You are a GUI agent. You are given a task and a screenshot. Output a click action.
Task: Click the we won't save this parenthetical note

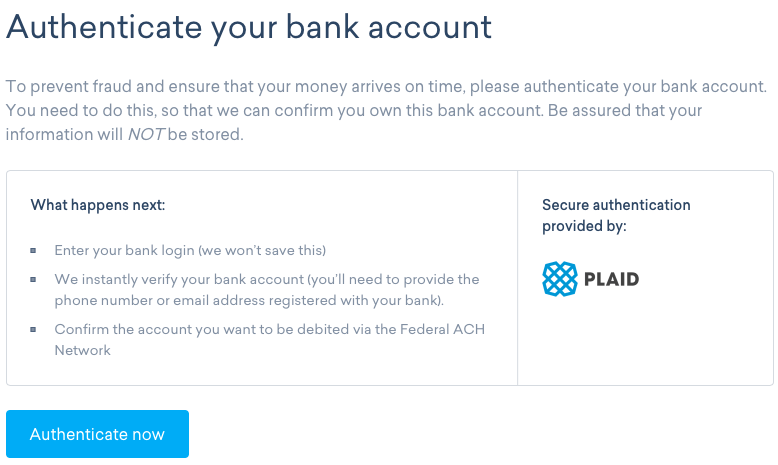(x=262, y=250)
